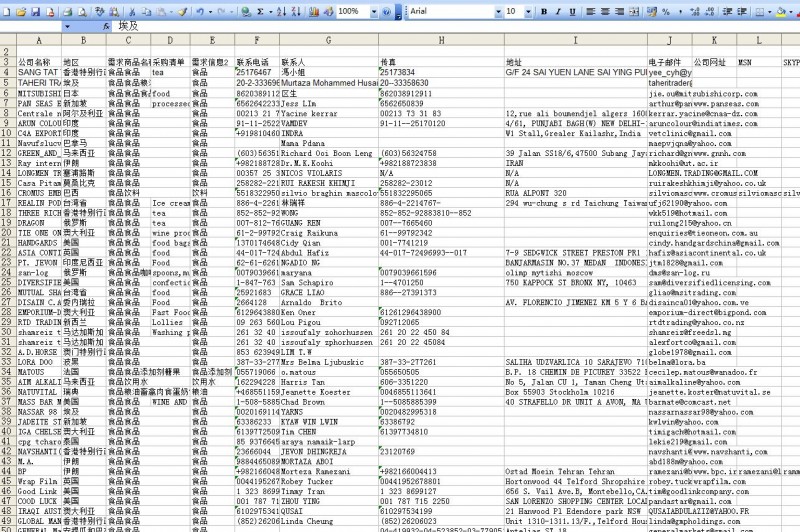
Task: Print the spreadsheet
Action: [67, 12]
